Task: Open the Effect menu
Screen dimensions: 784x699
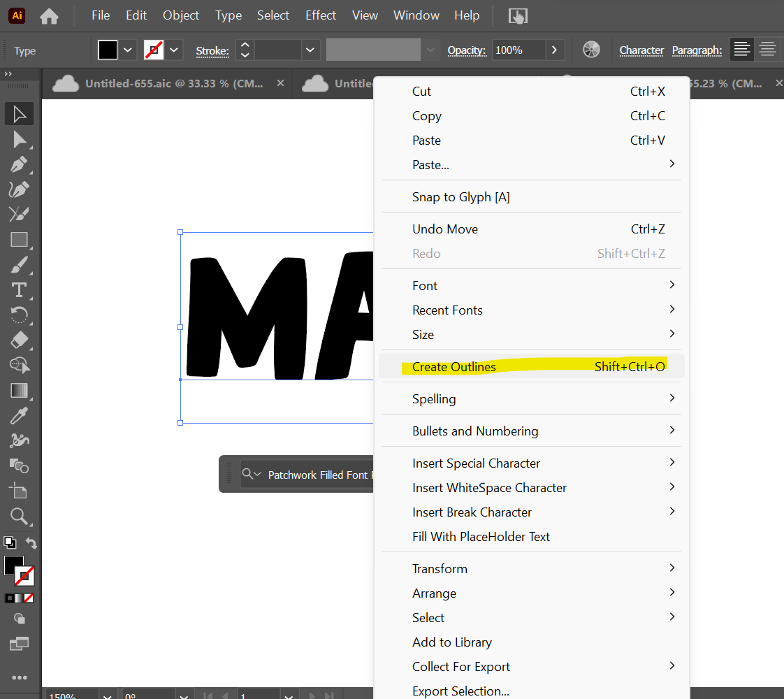Action: (321, 15)
